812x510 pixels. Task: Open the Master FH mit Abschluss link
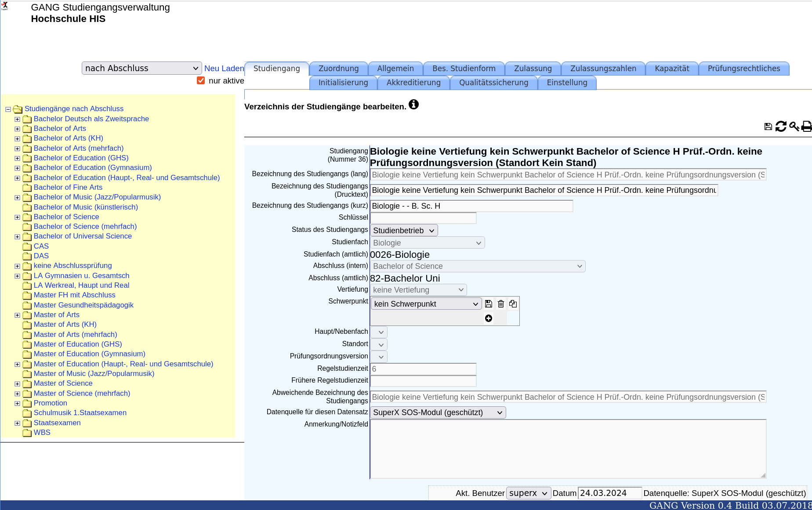point(75,295)
